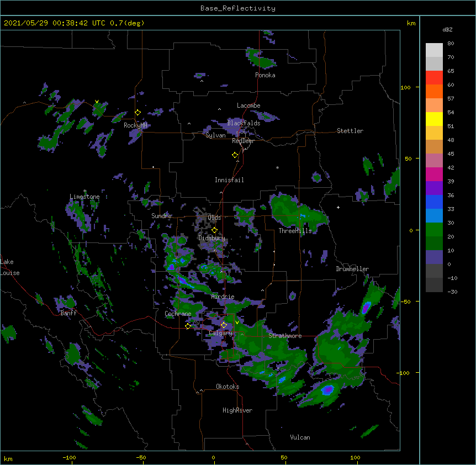
Task: Click the -100 tick label on horizontal axis
Action: [69, 457]
